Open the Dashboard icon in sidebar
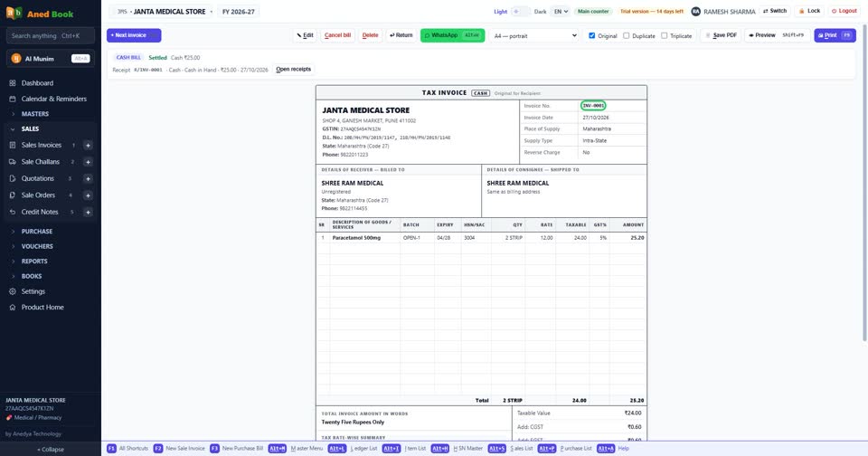The height and width of the screenshot is (456, 868). coord(12,83)
